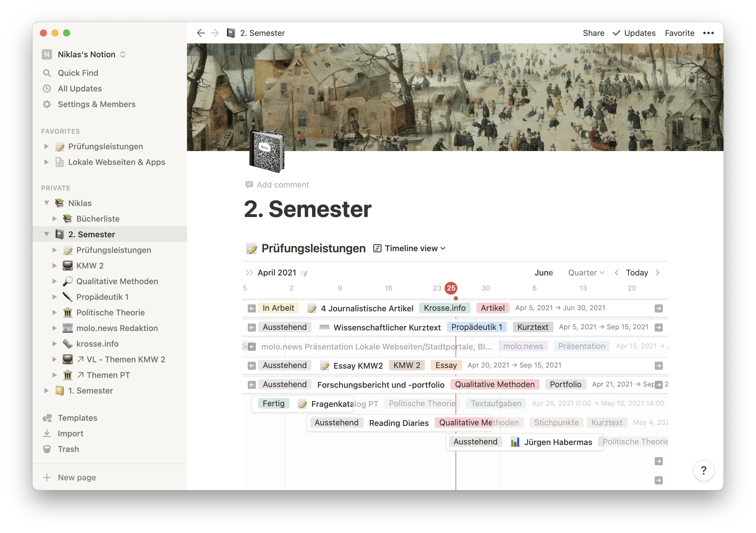Click the notebook page icon above title

pyautogui.click(x=267, y=151)
